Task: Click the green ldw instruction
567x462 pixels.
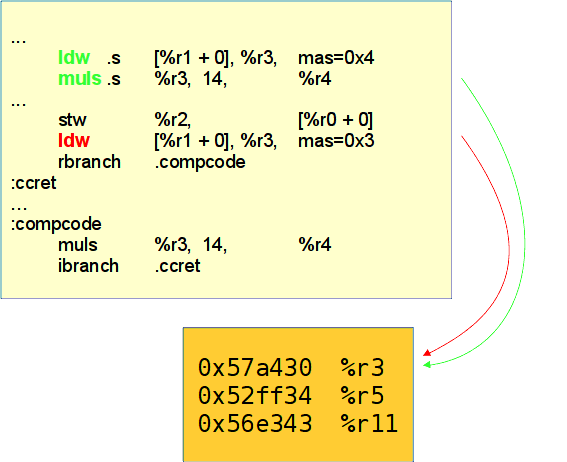Action: coord(74,57)
